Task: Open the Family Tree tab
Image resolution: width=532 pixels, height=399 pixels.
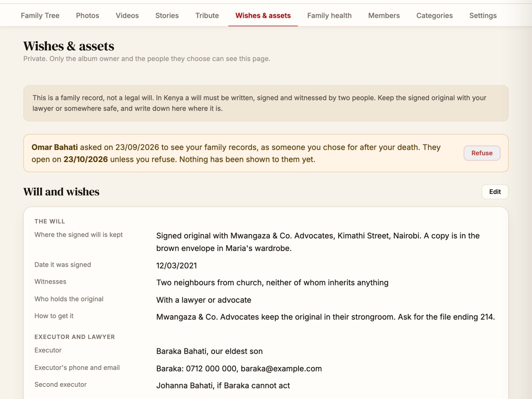Action: [x=40, y=15]
